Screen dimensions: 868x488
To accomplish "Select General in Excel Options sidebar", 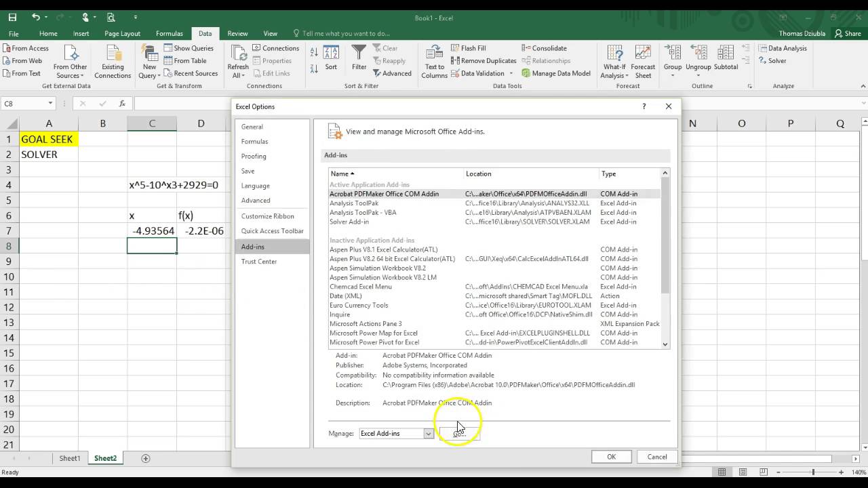I will [x=272, y=127].
